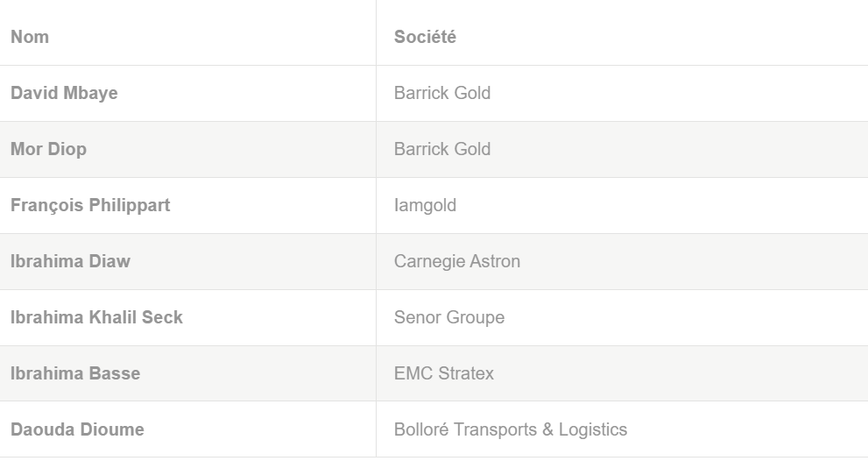Click the name Ibrahima Khalil Seck
The height and width of the screenshot is (461, 868).
(96, 317)
